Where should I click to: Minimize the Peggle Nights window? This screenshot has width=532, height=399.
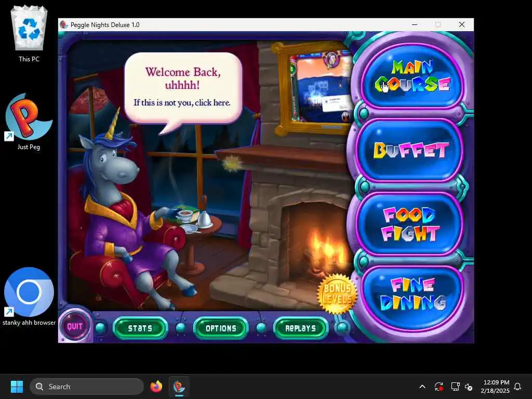415,24
